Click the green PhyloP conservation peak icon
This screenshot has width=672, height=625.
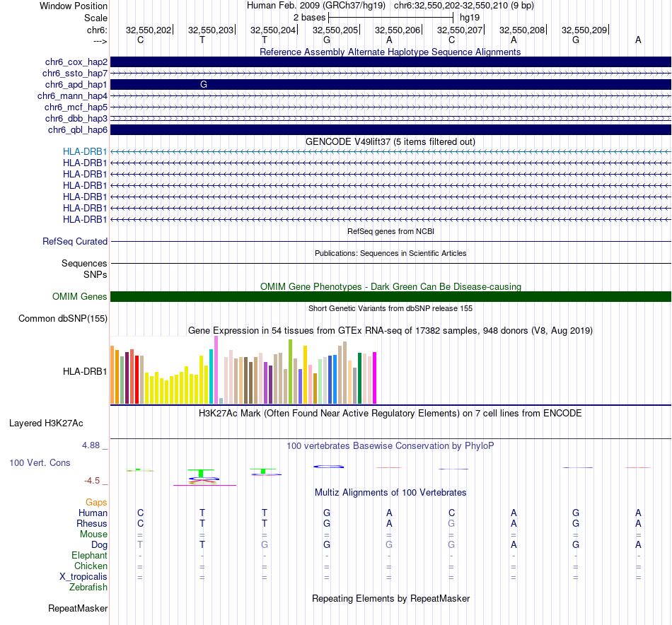(201, 472)
